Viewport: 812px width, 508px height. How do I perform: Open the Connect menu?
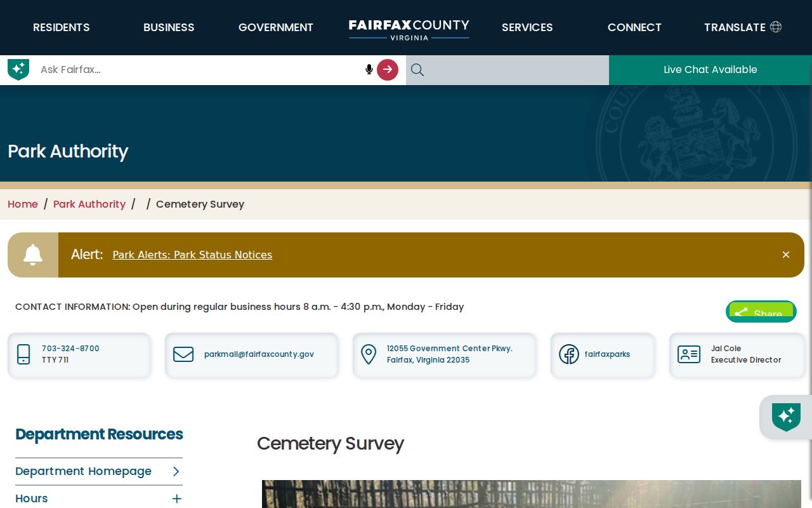[634, 27]
